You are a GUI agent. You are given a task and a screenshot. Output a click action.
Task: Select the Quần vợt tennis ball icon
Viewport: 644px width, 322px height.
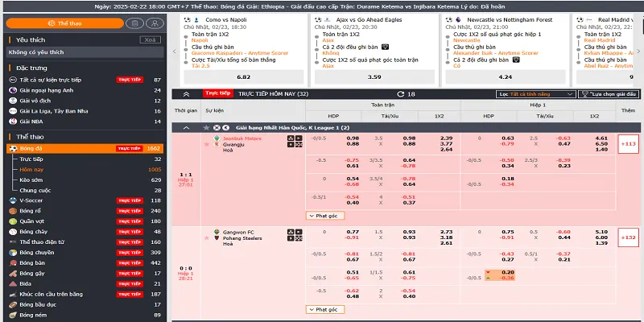click(x=13, y=221)
